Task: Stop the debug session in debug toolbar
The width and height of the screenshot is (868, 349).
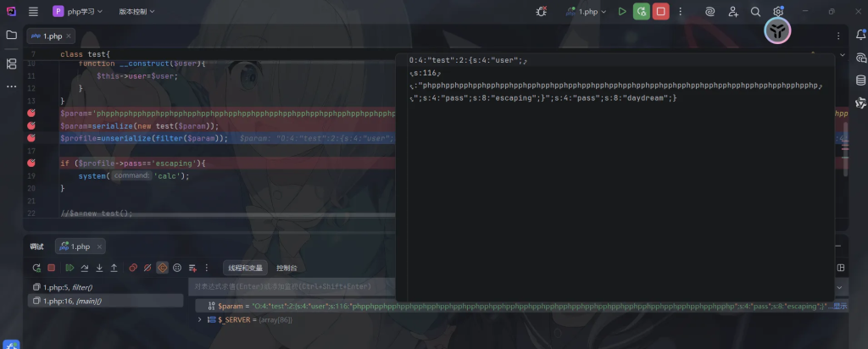Action: (x=52, y=268)
